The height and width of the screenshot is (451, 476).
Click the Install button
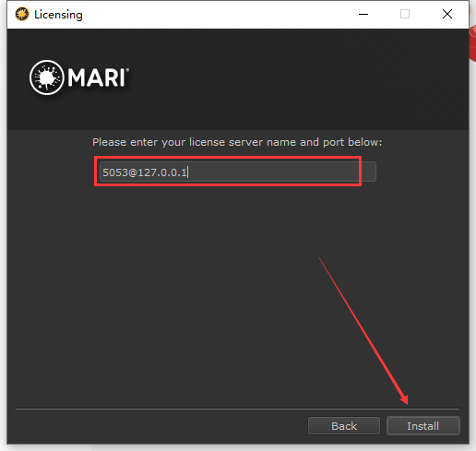[x=423, y=426]
